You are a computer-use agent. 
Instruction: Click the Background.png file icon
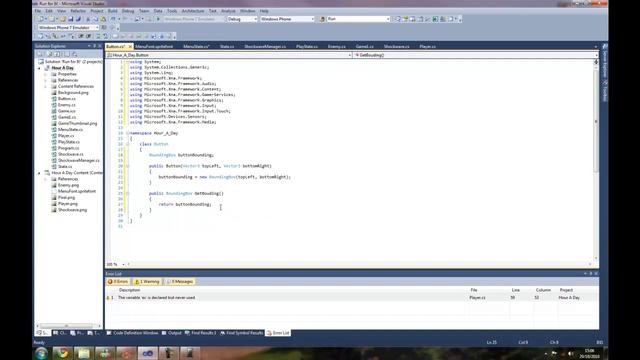[x=54, y=93]
